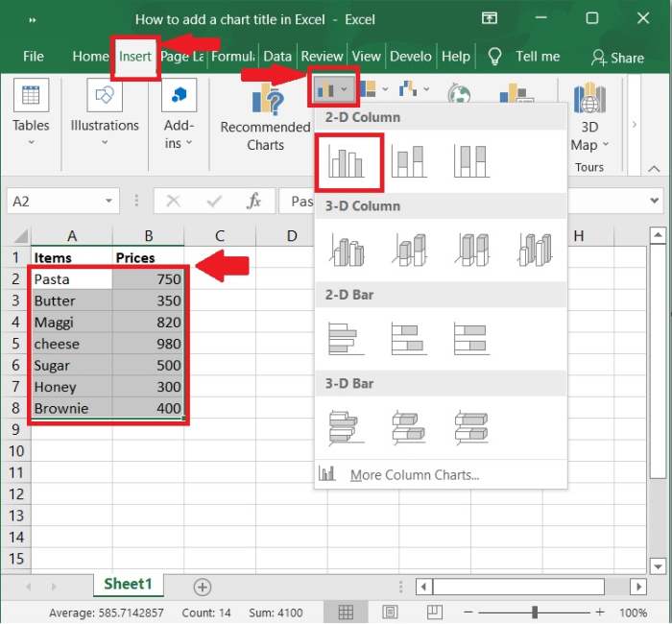
Task: Insert a 3-D Clustered Bar chart
Action: click(347, 428)
